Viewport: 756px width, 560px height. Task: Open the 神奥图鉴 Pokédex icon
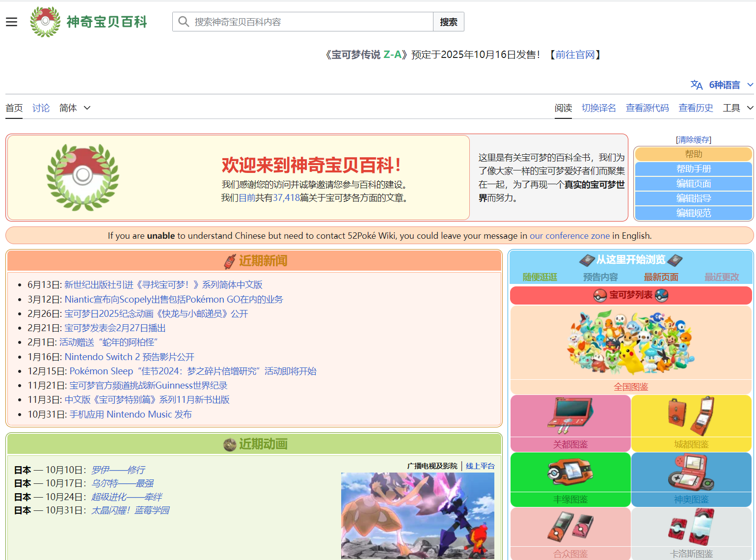click(x=691, y=472)
